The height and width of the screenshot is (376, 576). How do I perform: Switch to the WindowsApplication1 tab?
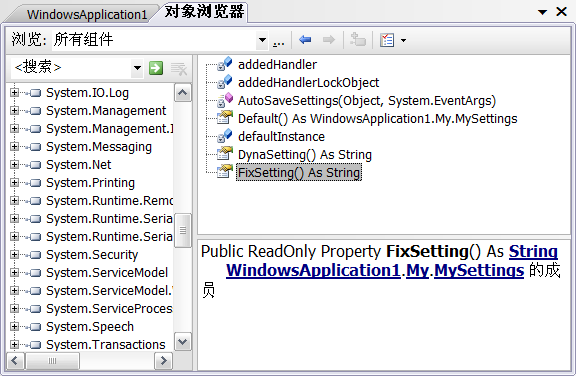coord(87,14)
